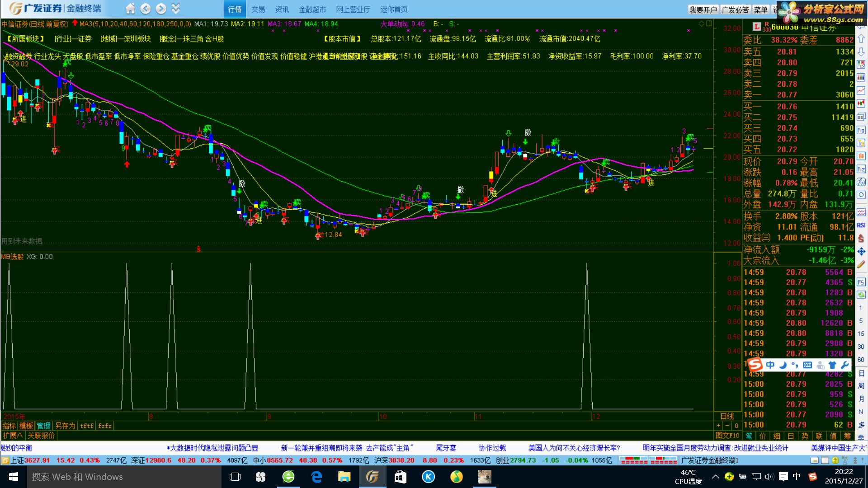Click the 模板 tab below chart
Screen dimensions: 868x488
click(26, 426)
